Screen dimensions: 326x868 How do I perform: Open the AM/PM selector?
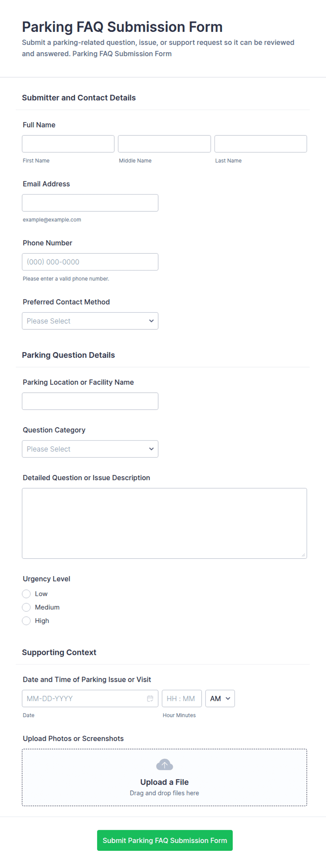coord(220,698)
